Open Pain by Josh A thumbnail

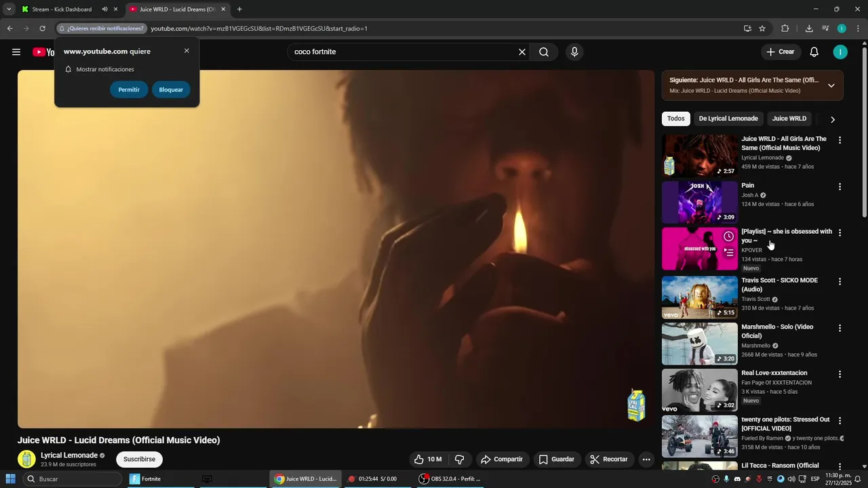coord(699,202)
